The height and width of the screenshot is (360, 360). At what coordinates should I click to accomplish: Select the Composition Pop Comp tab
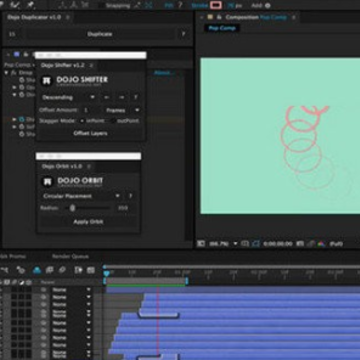point(256,17)
